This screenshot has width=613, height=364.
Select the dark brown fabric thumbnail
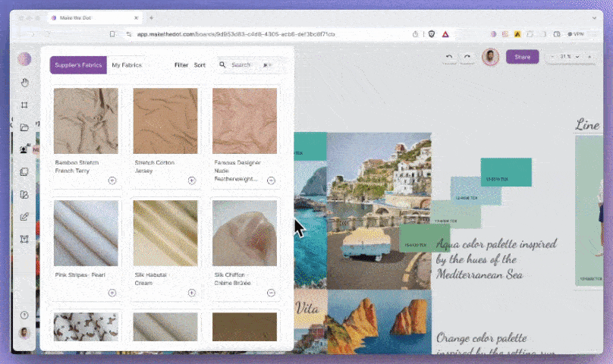245,327
